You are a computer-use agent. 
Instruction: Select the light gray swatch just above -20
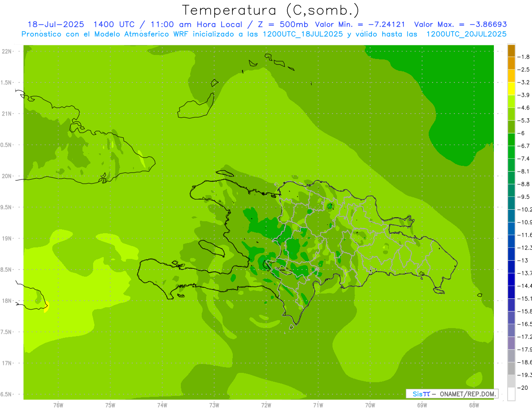click(x=511, y=381)
